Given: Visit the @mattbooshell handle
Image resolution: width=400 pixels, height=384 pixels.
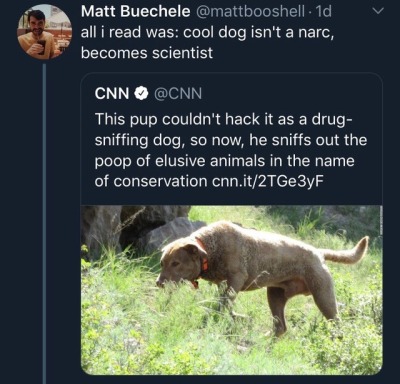Looking at the screenshot, I should (249, 11).
